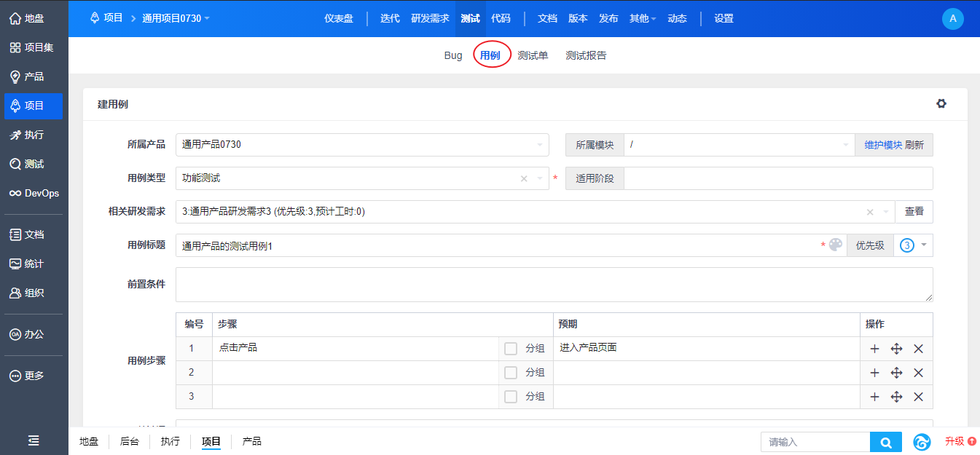Tick the 分组 checkbox on step 3
This screenshot has width=980, height=455.
pyautogui.click(x=511, y=397)
